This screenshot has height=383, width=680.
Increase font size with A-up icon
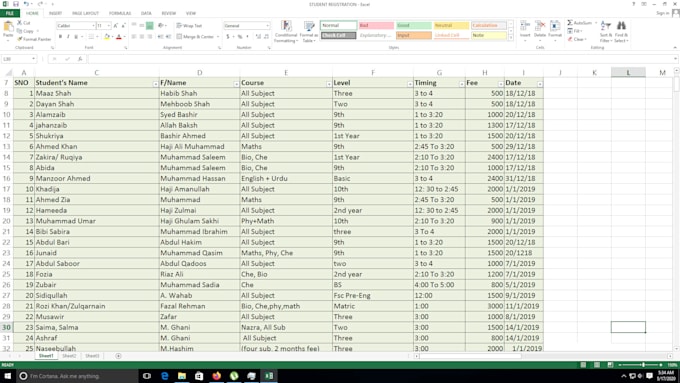click(116, 26)
